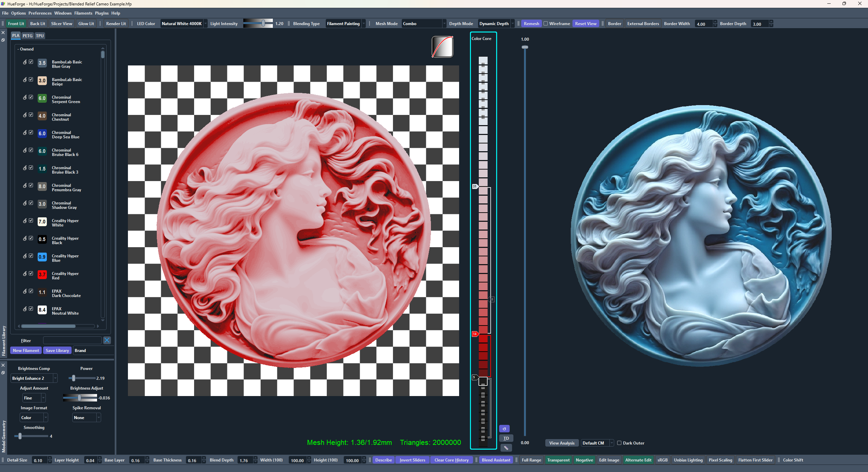This screenshot has height=472, width=868.
Task: Expand the Bright Enhance 2 dropdown
Action: 34,378
